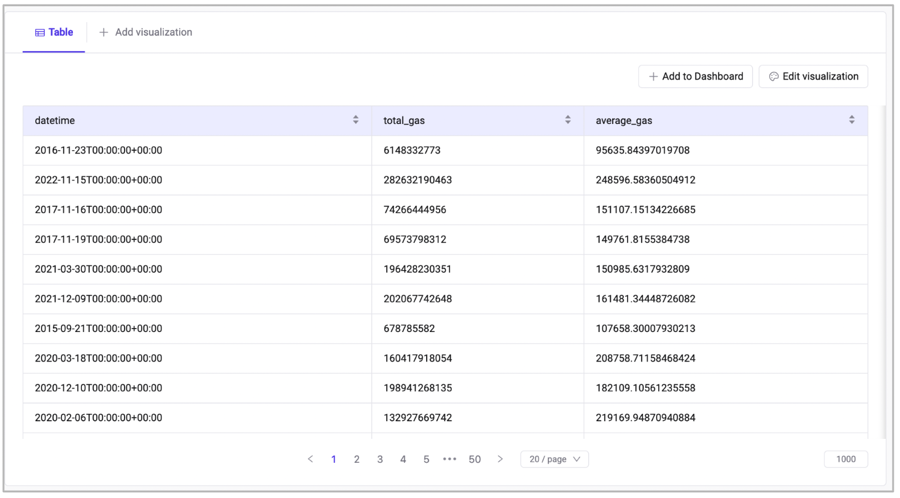Click the plus icon beside Add visualization
This screenshot has height=498, width=900.
coord(104,32)
